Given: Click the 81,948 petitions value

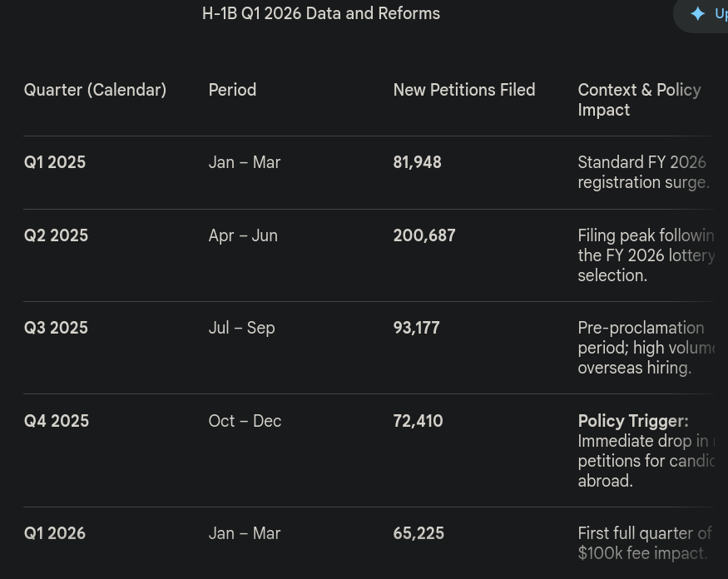Looking at the screenshot, I should point(417,163).
